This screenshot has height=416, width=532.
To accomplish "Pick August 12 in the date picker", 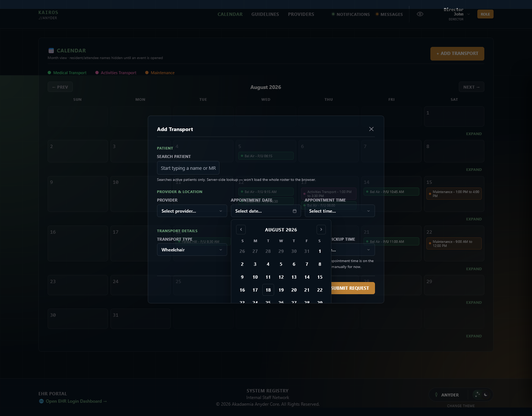I will point(281,277).
